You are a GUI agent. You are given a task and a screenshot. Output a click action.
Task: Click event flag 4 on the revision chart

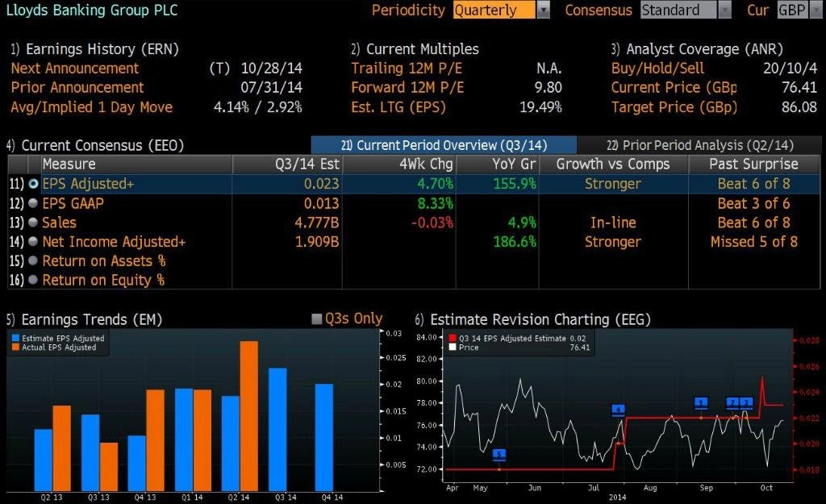[x=619, y=409]
